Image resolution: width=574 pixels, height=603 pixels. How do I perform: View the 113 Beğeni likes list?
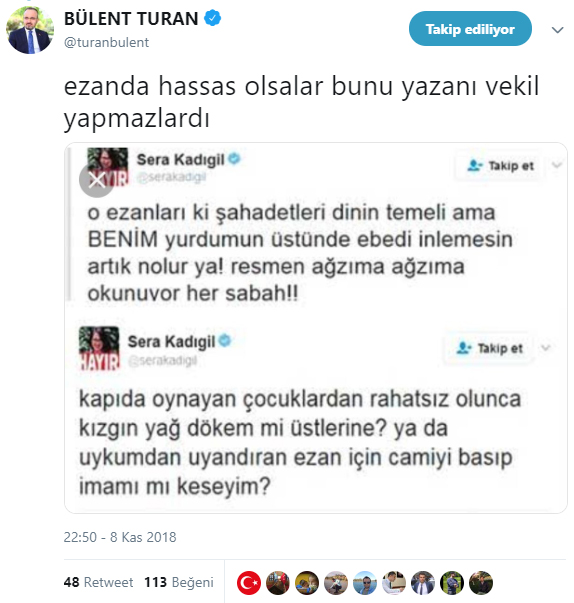coord(179,582)
